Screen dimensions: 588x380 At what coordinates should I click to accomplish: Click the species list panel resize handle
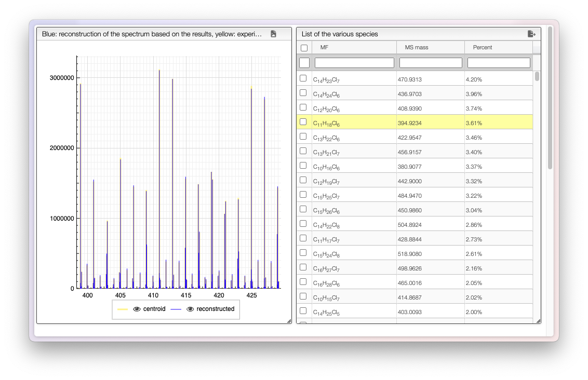(x=538, y=321)
